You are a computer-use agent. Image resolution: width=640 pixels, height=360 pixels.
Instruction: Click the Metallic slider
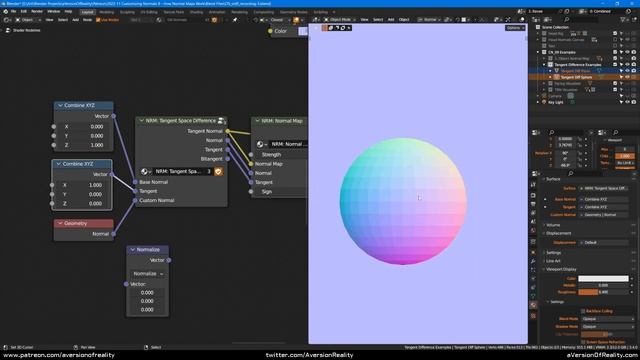tap(603, 285)
